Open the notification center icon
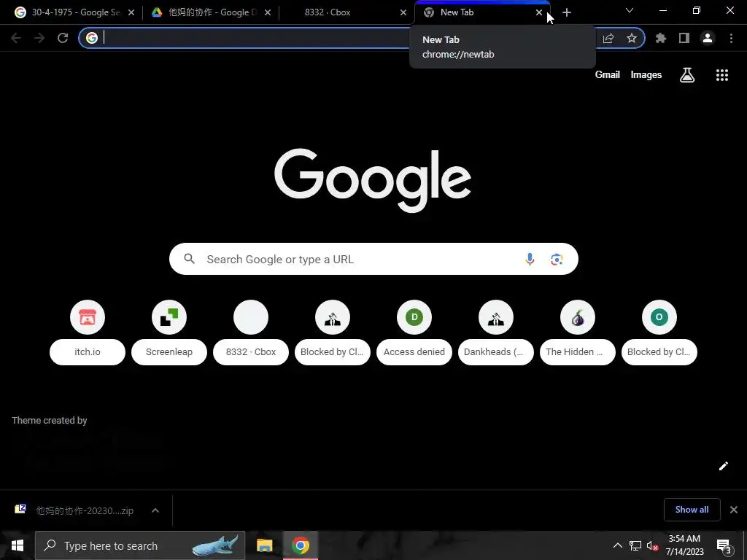747x560 pixels. (724, 546)
